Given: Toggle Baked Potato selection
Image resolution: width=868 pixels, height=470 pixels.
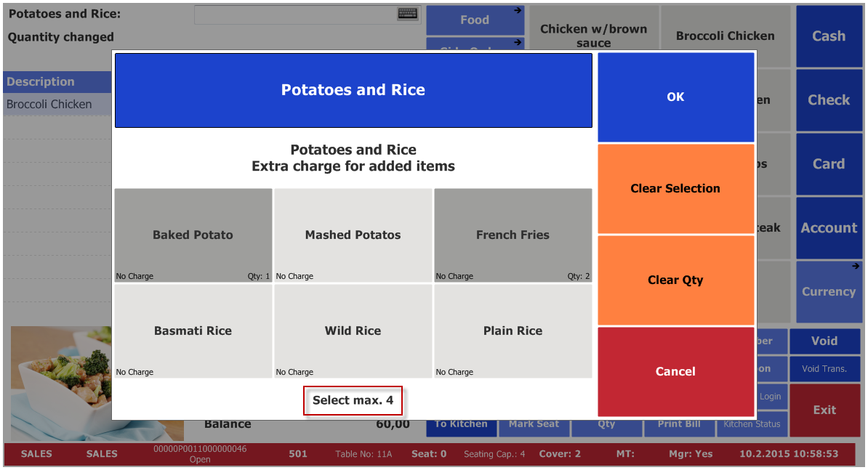Looking at the screenshot, I should coord(193,235).
